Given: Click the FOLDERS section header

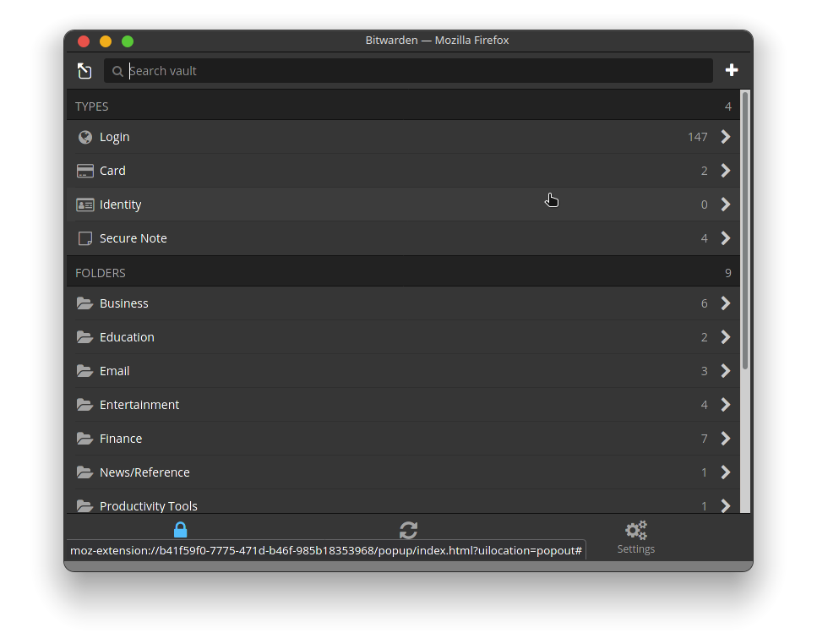Looking at the screenshot, I should tap(403, 272).
